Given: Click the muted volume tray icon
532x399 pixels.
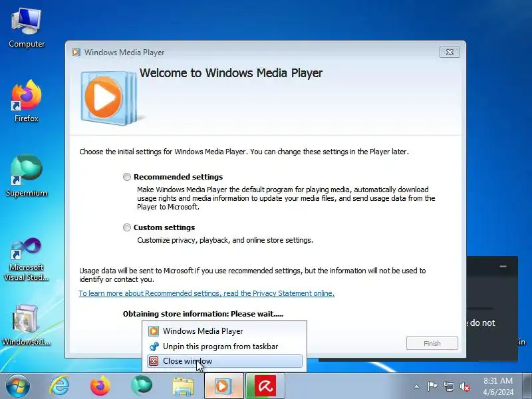Looking at the screenshot, I should point(465,386).
